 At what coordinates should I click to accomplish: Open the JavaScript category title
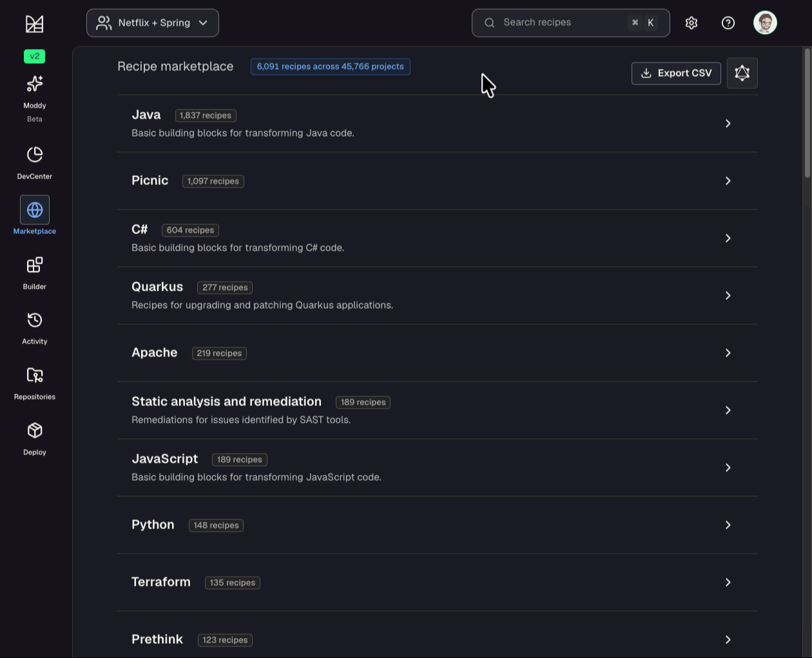point(165,459)
